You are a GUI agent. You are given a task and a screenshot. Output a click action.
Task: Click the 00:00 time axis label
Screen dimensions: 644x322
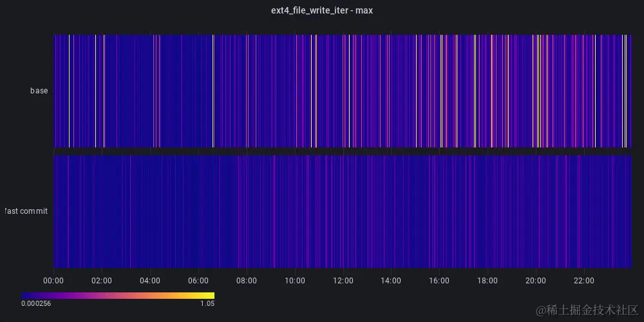(x=53, y=281)
